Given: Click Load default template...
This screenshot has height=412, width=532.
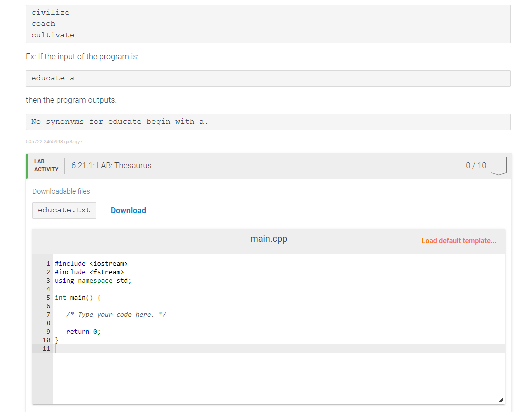Looking at the screenshot, I should coord(459,241).
